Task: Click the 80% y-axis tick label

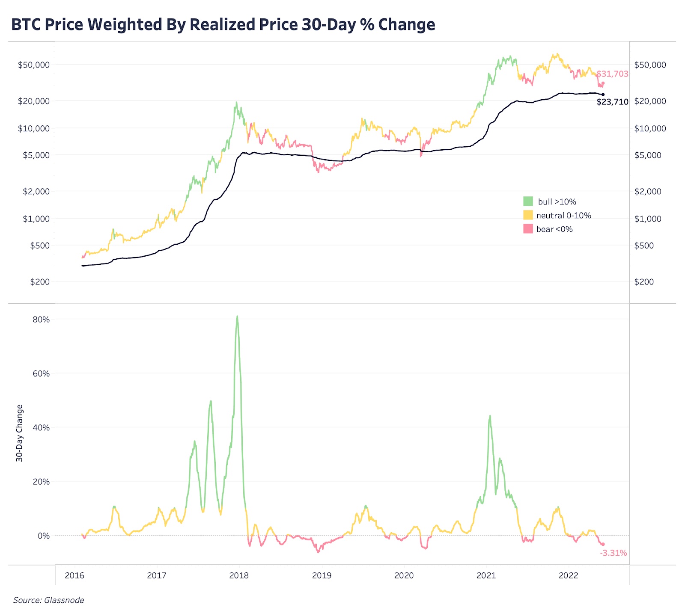Action: [41, 320]
